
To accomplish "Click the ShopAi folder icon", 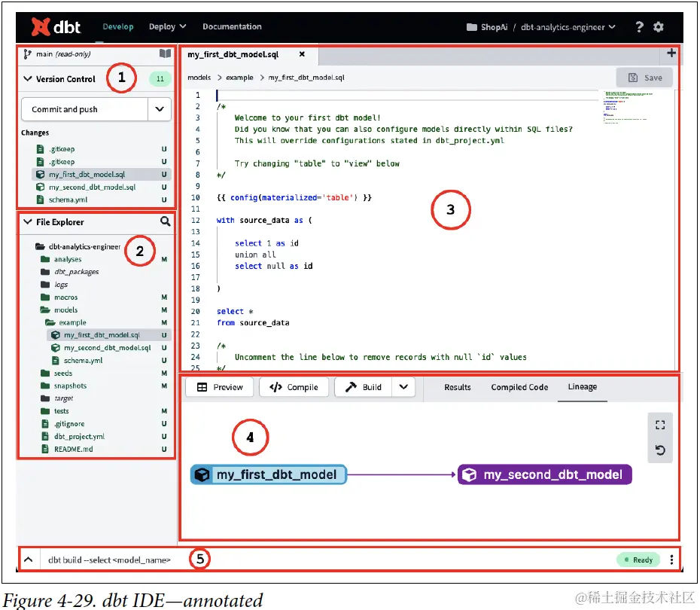I will click(471, 27).
